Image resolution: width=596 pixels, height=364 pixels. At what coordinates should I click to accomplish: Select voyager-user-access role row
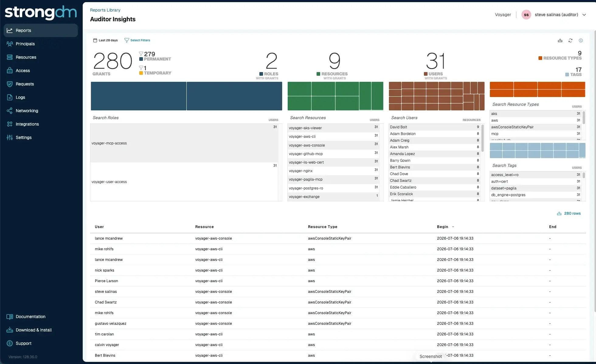point(184,182)
